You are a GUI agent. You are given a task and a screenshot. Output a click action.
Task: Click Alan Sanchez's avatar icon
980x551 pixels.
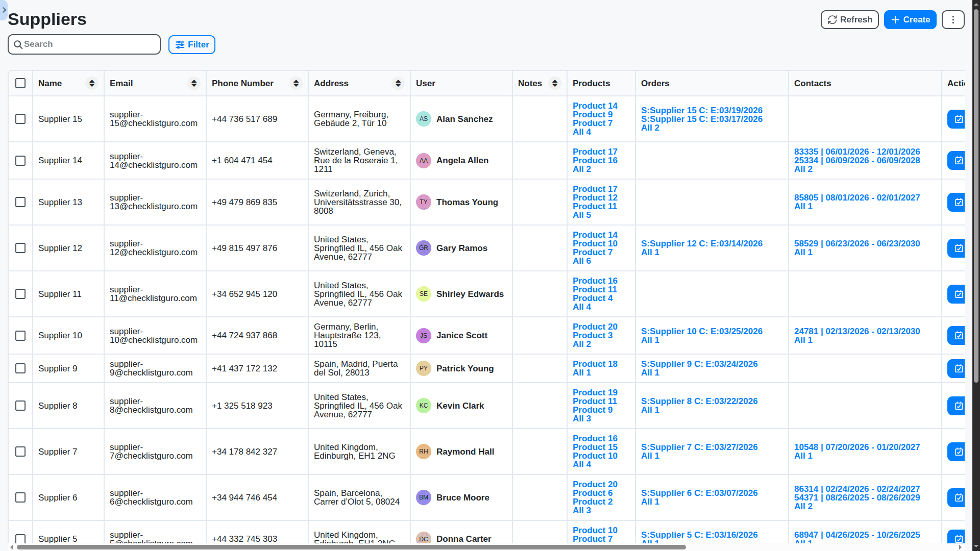pos(424,119)
